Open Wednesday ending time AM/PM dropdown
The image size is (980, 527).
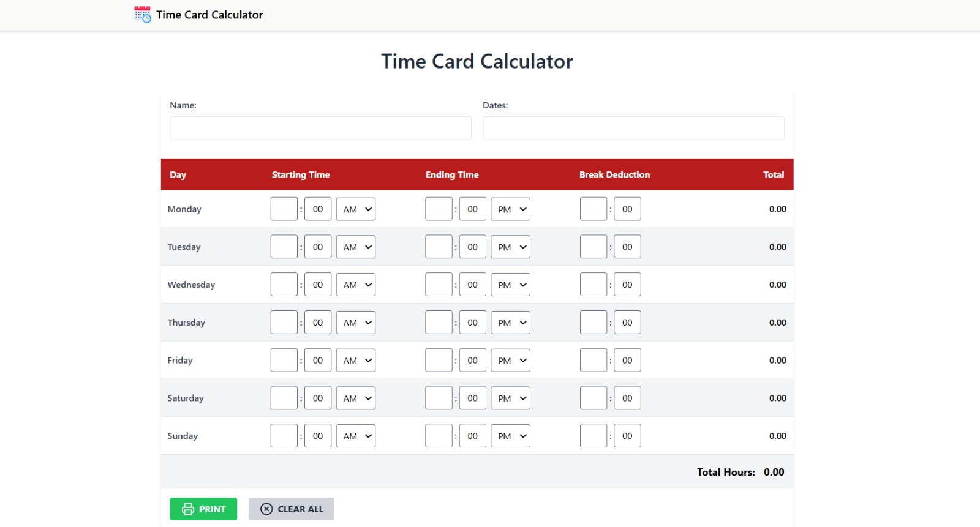tap(510, 285)
